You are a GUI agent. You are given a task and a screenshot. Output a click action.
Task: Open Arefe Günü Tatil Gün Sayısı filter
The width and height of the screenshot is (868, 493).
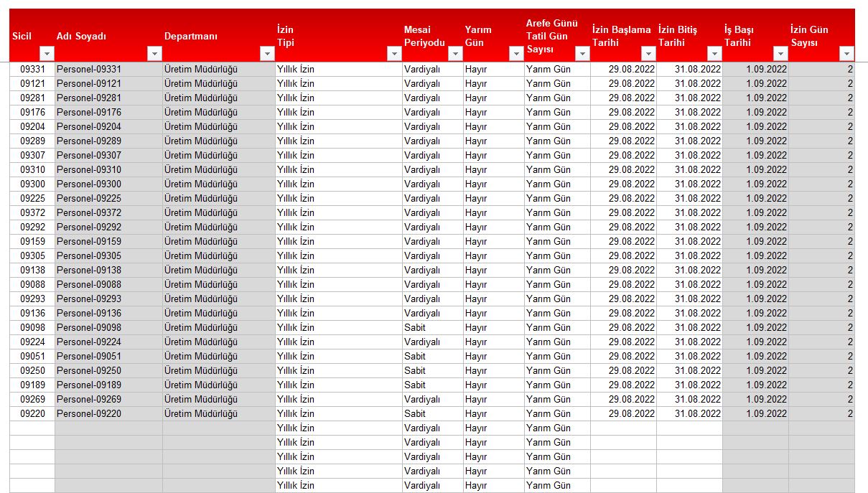click(x=581, y=54)
